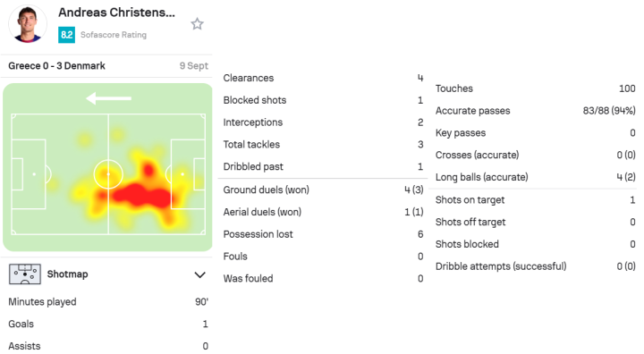Expand the Shotmap chevron arrow
644x354 pixels.
[x=199, y=274]
